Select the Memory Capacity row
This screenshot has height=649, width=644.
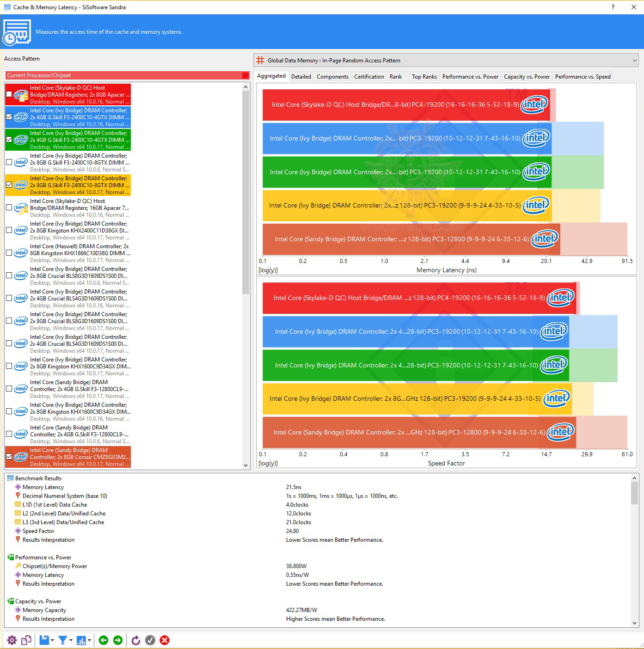point(318,610)
